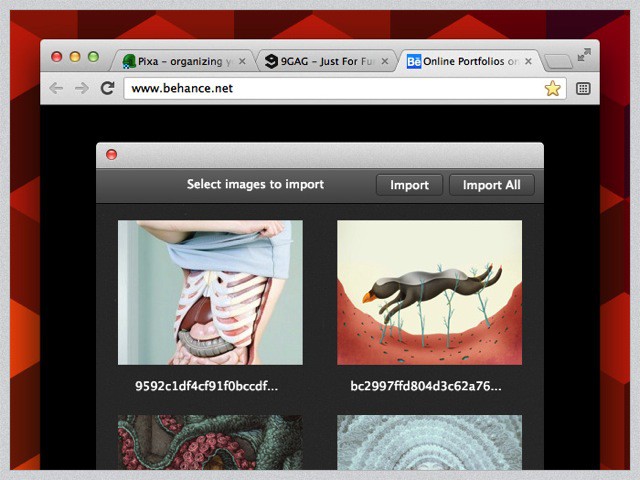Close the Online Portfolios tab

click(528, 61)
